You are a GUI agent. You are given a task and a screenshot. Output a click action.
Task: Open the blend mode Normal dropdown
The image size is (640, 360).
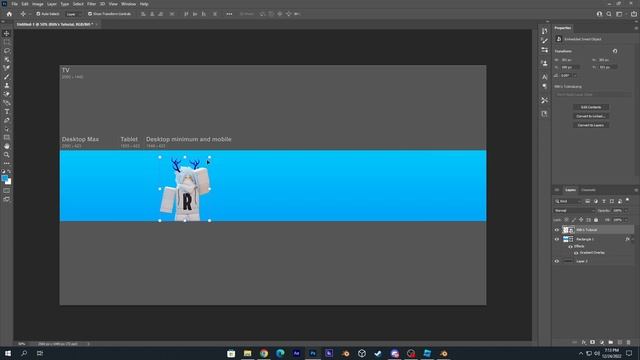pyautogui.click(x=574, y=211)
